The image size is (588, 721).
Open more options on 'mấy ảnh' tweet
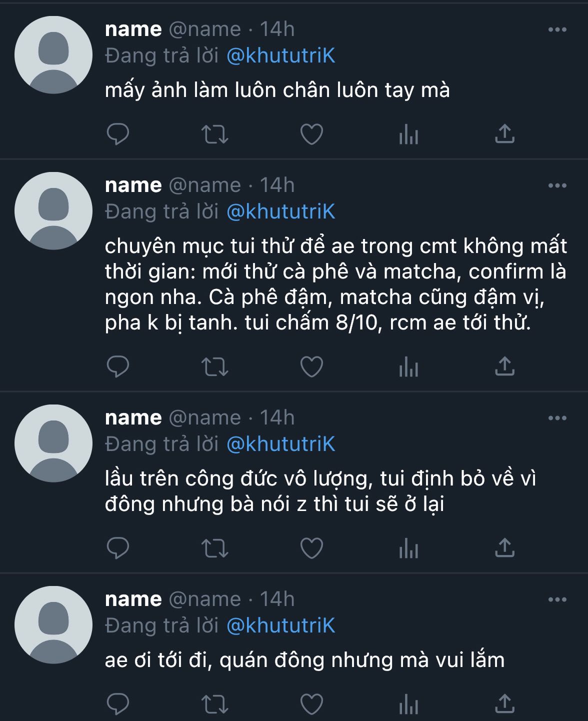click(x=557, y=30)
